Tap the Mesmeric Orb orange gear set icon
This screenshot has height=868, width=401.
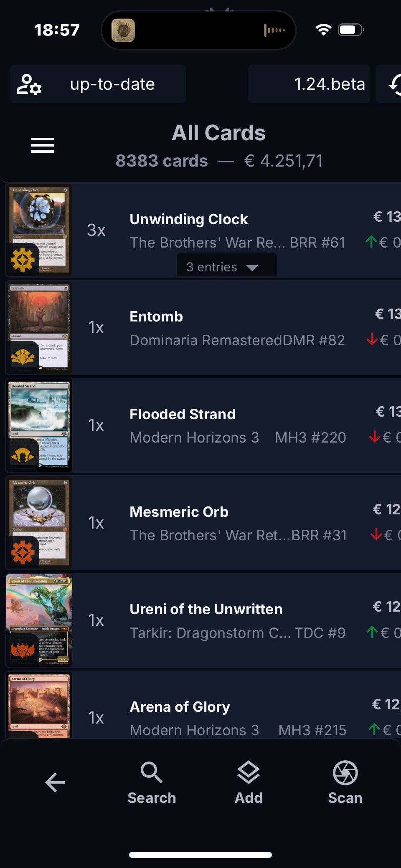click(23, 552)
